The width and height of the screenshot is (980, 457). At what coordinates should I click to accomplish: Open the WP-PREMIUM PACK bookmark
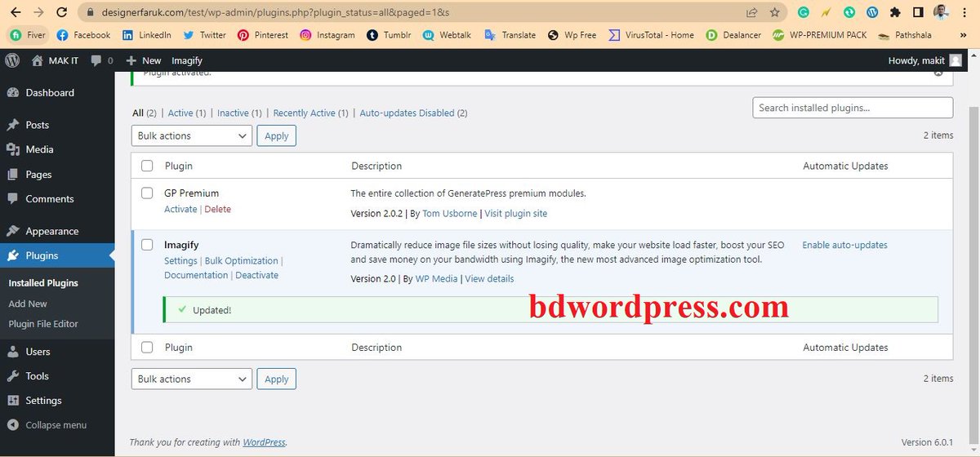tap(820, 35)
